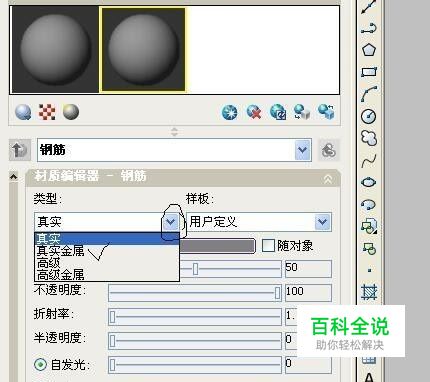Apply material to objects icon
This screenshot has width=430, height=382.
(x=302, y=112)
